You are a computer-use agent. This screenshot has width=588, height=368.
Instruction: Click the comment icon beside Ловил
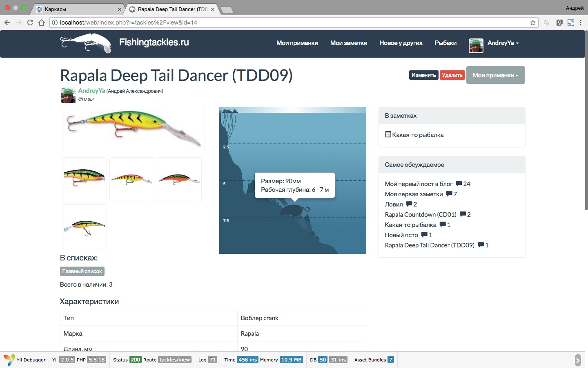point(409,204)
